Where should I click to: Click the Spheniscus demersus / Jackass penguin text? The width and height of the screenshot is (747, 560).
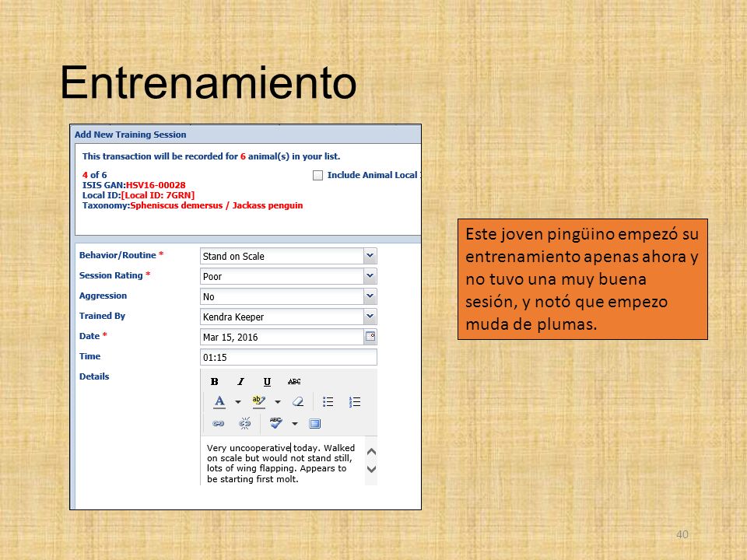pyautogui.click(x=216, y=205)
